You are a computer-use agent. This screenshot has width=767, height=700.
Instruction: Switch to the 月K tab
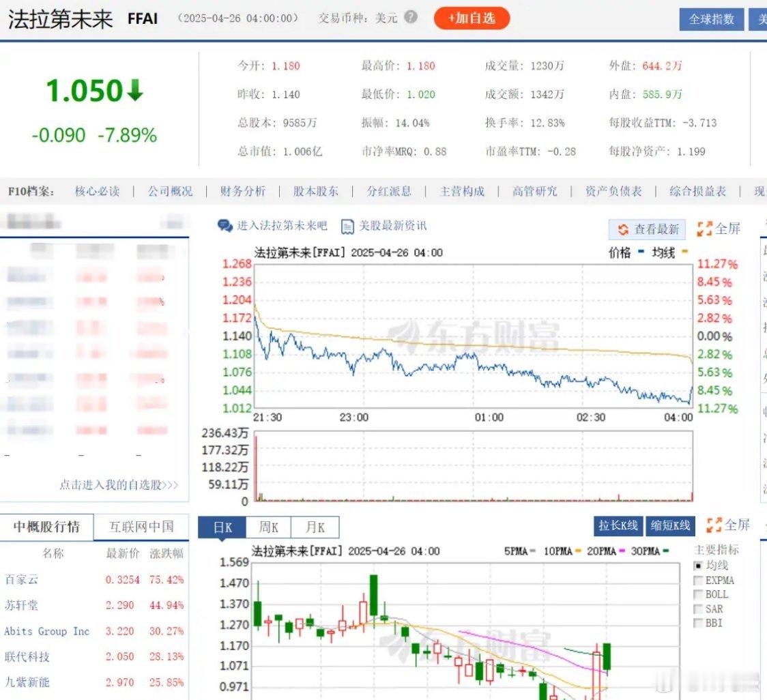tap(315, 527)
